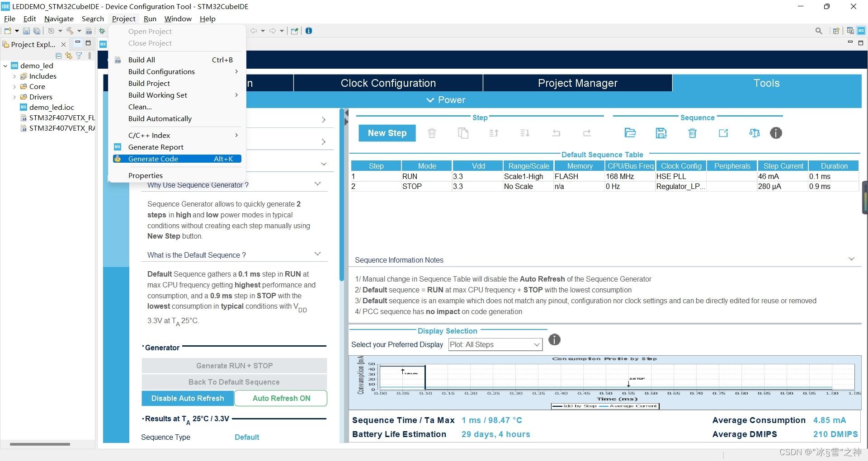The width and height of the screenshot is (868, 461).
Task: Click the New Step button
Action: [x=387, y=133]
